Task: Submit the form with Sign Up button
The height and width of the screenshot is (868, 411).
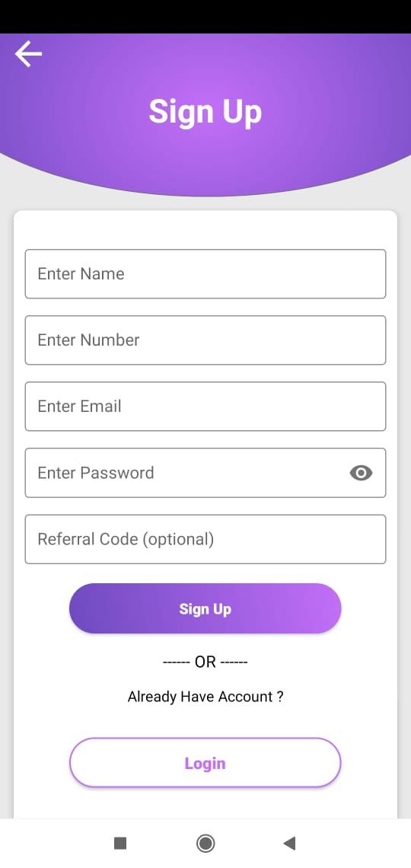Action: pyautogui.click(x=205, y=608)
